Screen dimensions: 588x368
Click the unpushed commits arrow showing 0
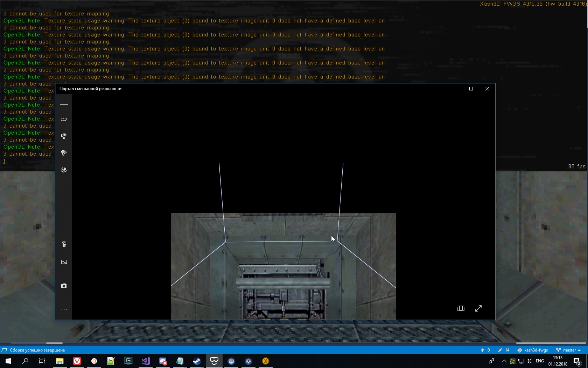coord(485,350)
